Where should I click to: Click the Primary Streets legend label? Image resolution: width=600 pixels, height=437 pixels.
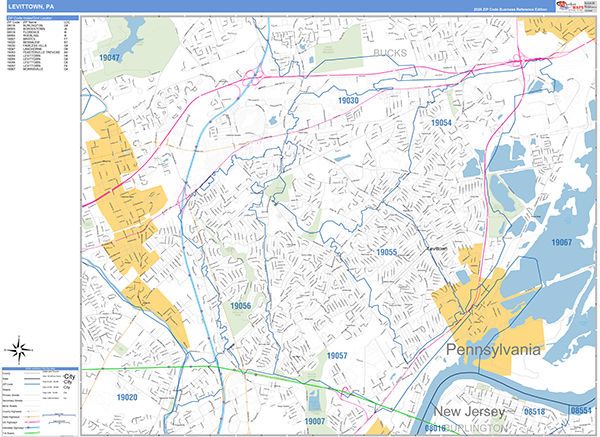coord(11,395)
